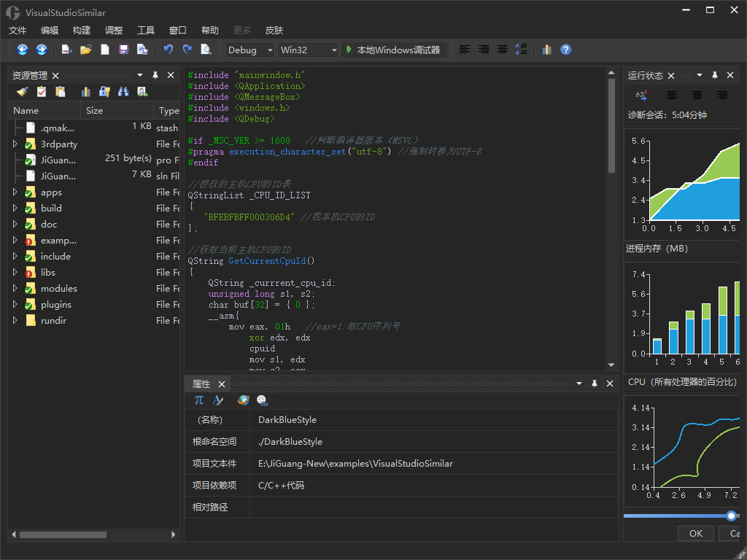The width and height of the screenshot is (747, 560).
Task: Open help via blue question mark icon
Action: coord(566,50)
